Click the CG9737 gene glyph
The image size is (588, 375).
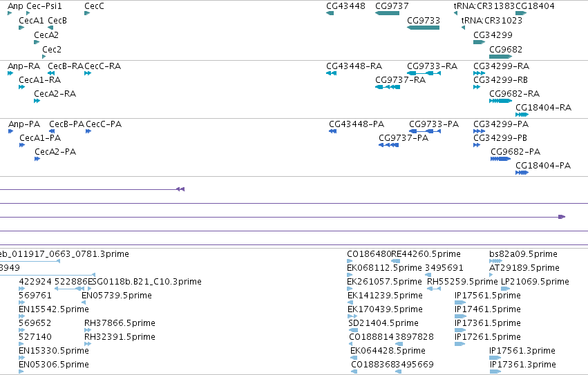[387, 13]
